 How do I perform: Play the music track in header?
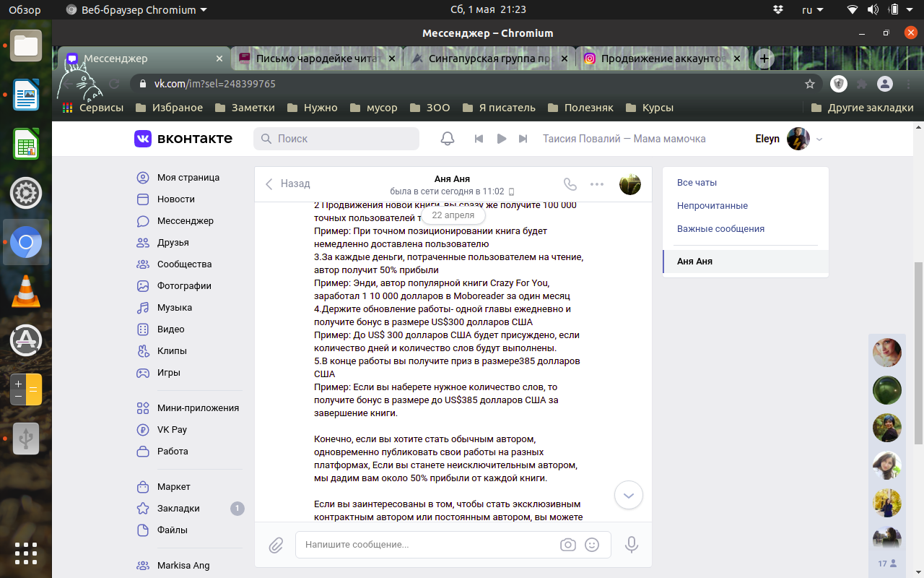point(501,139)
